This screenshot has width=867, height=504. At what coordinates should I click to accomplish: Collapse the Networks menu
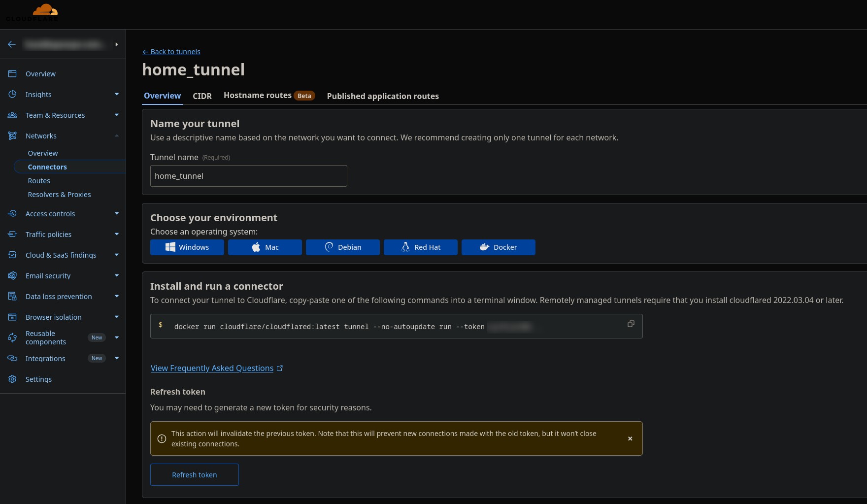pos(117,136)
